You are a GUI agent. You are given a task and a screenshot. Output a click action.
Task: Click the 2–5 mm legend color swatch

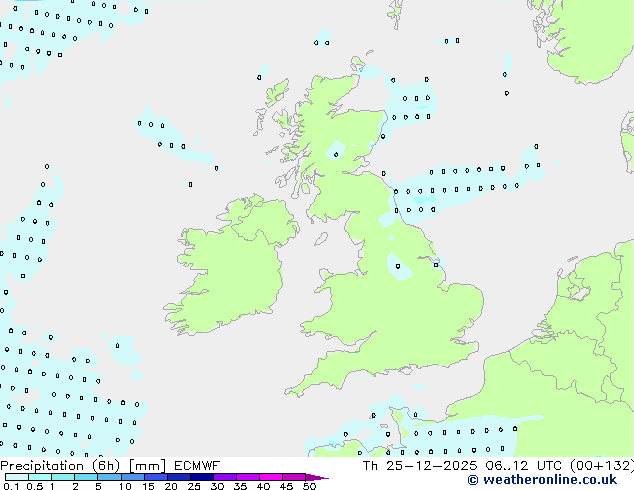(86, 477)
